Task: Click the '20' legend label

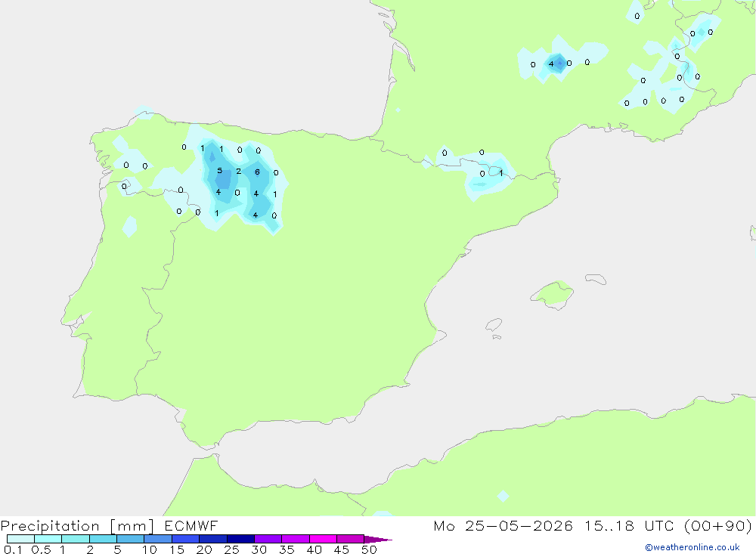Action: click(204, 549)
